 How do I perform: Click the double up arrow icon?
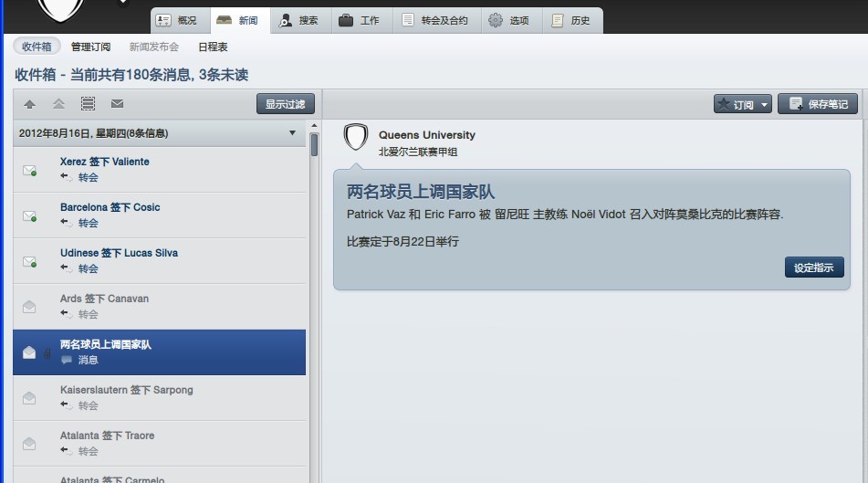pos(58,104)
